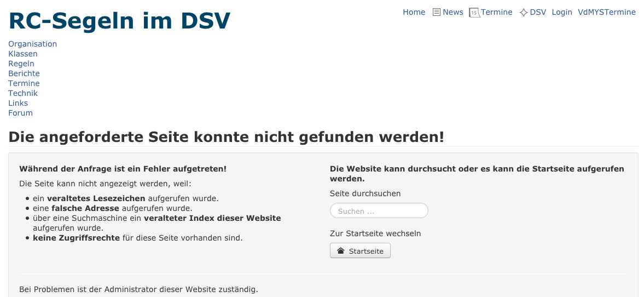Focus the Suchen search field
The width and height of the screenshot is (644, 297).
(379, 211)
